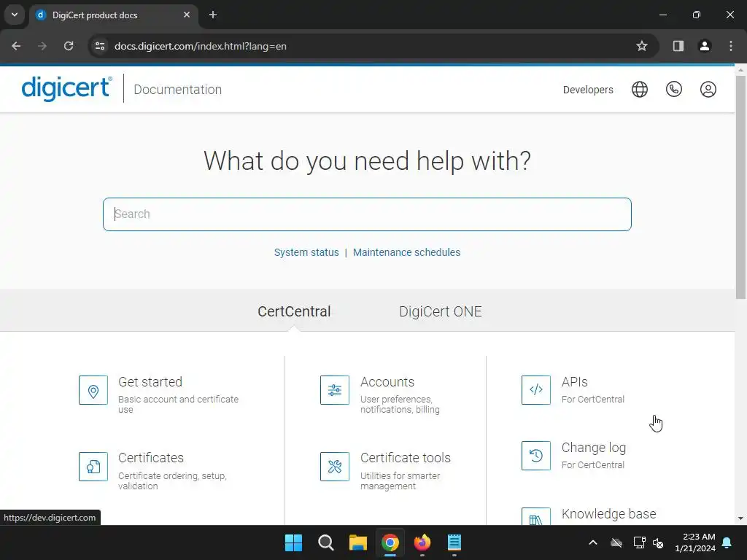Open Notepad app from taskbar
This screenshot has width=747, height=560.
pos(454,542)
